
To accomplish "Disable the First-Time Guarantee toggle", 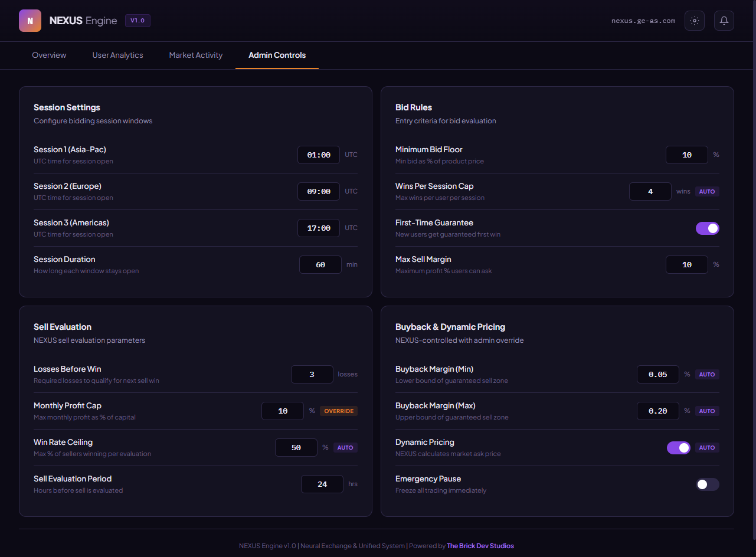I will pyautogui.click(x=707, y=228).
